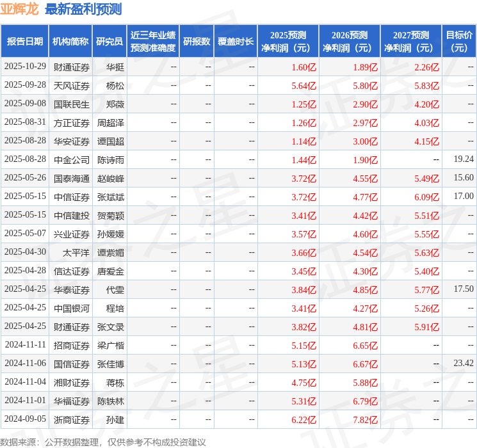Click the target price 23.42 cell
Image resolution: width=477 pixels, height=448 pixels.
click(x=463, y=364)
